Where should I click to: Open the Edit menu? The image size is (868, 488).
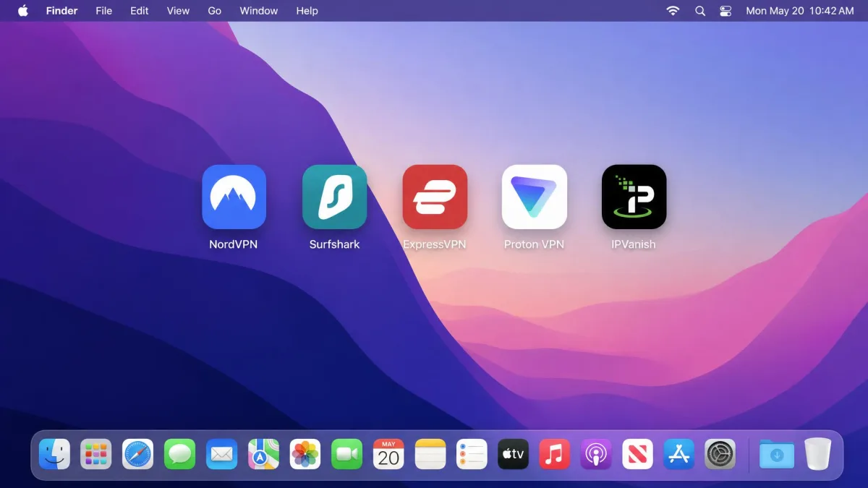point(140,11)
